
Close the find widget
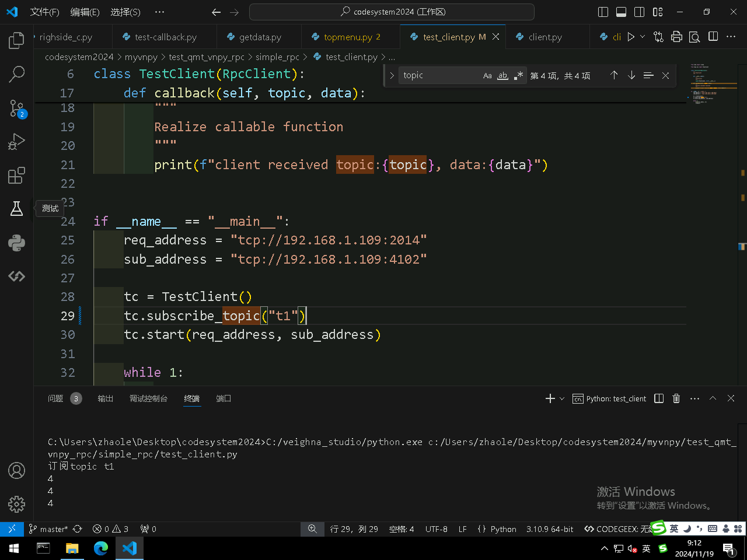pyautogui.click(x=665, y=75)
